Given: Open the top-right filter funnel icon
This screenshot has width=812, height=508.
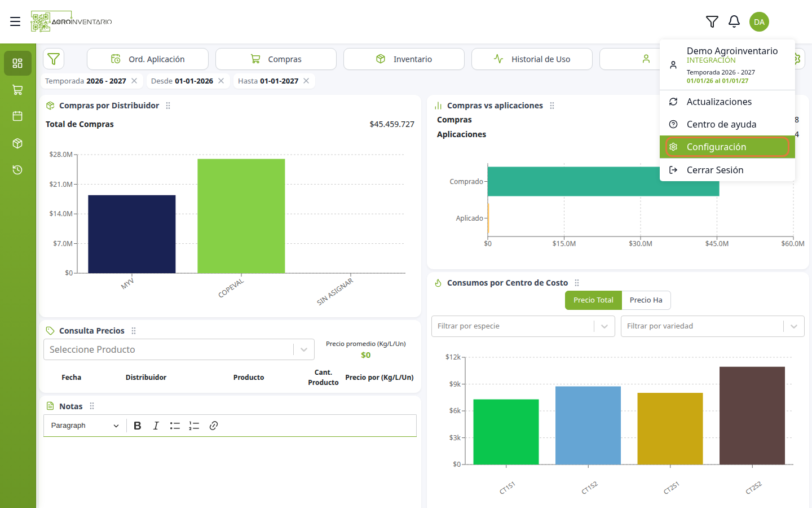Looking at the screenshot, I should 712,21.
